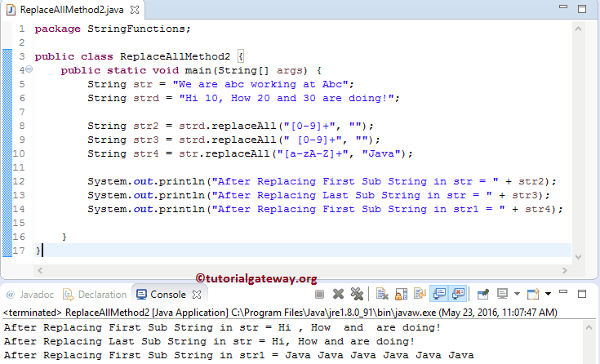Toggle show console on standard out change
The image size is (600, 364).
439,294
